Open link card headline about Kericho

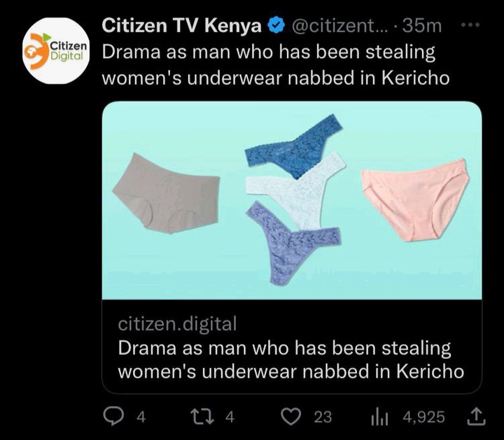(291, 360)
